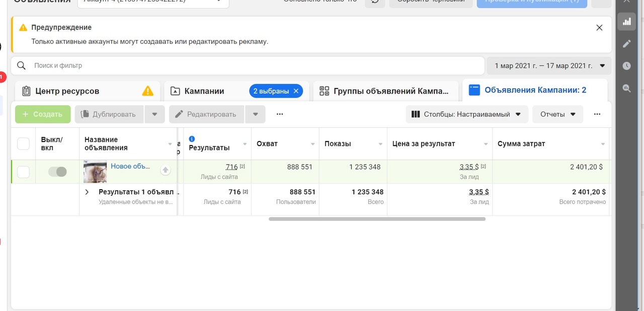Click the green Создать button
The height and width of the screenshot is (311, 644).
click(42, 114)
